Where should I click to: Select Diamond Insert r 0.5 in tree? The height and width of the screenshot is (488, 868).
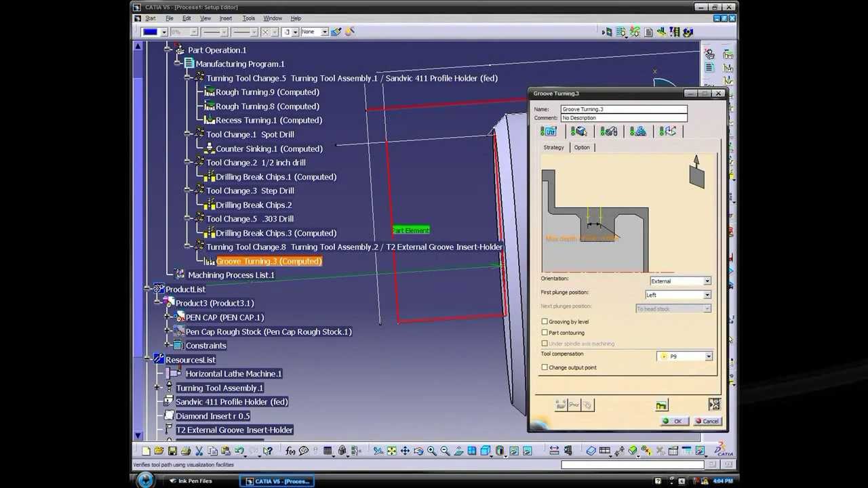tap(212, 415)
